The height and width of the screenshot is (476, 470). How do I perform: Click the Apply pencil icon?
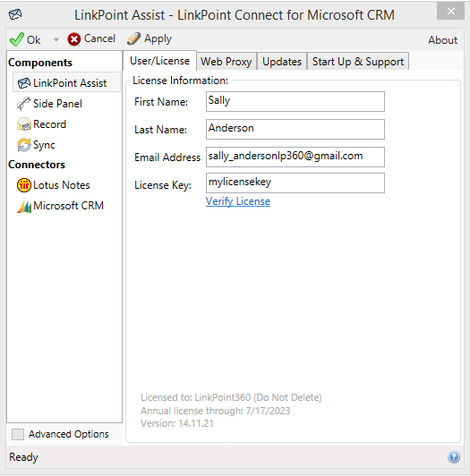(133, 38)
